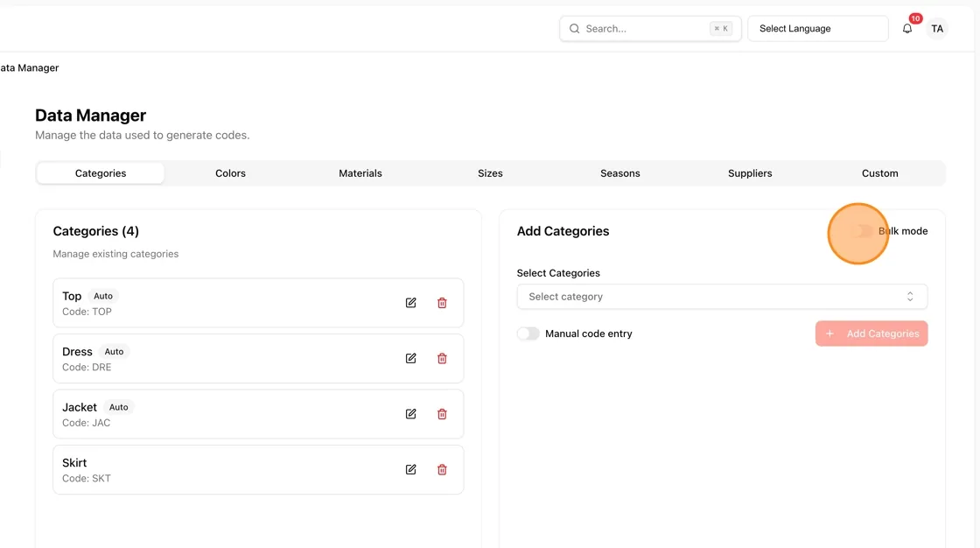Focus the Search input field
The width and height of the screenshot is (980, 548).
[650, 29]
